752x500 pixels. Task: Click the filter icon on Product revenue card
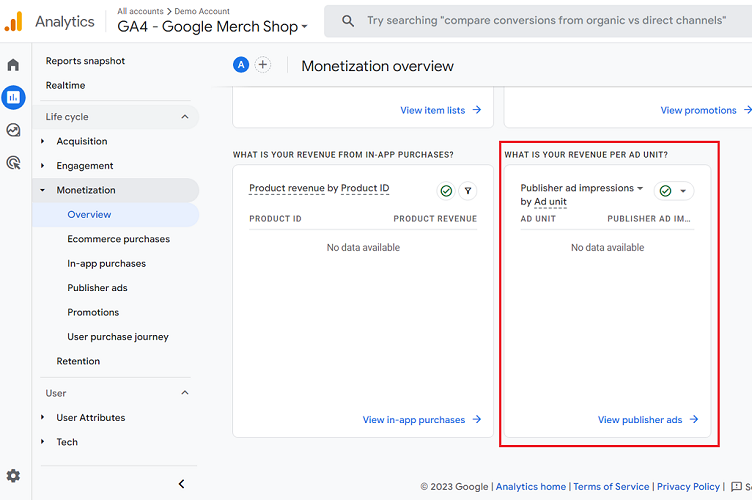coord(468,191)
